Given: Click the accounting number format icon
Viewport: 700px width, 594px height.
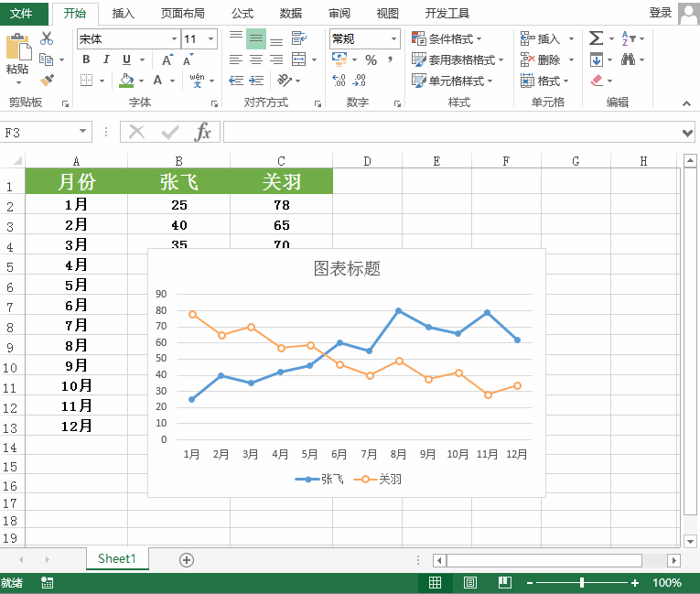Looking at the screenshot, I should click(x=339, y=59).
